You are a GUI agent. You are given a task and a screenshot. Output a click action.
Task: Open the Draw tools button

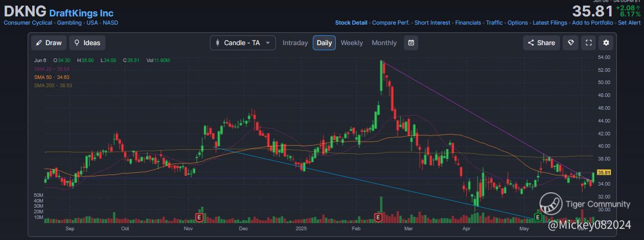tap(49, 43)
